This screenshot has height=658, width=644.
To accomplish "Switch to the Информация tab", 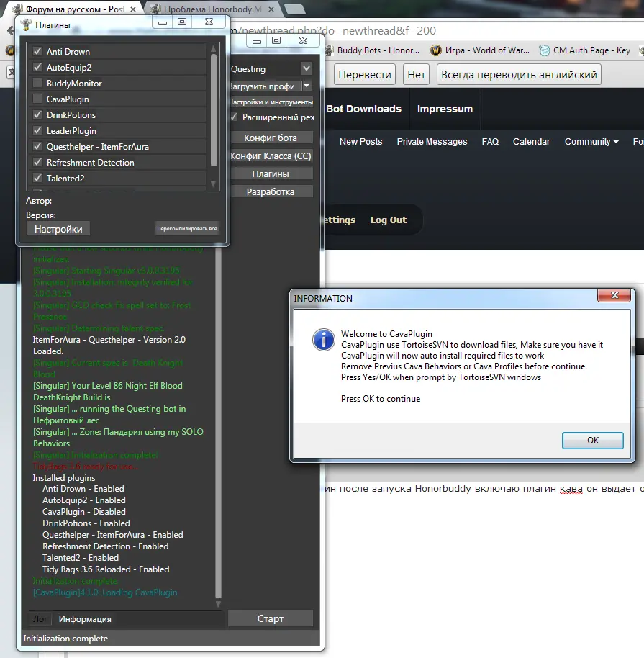I will [x=85, y=619].
